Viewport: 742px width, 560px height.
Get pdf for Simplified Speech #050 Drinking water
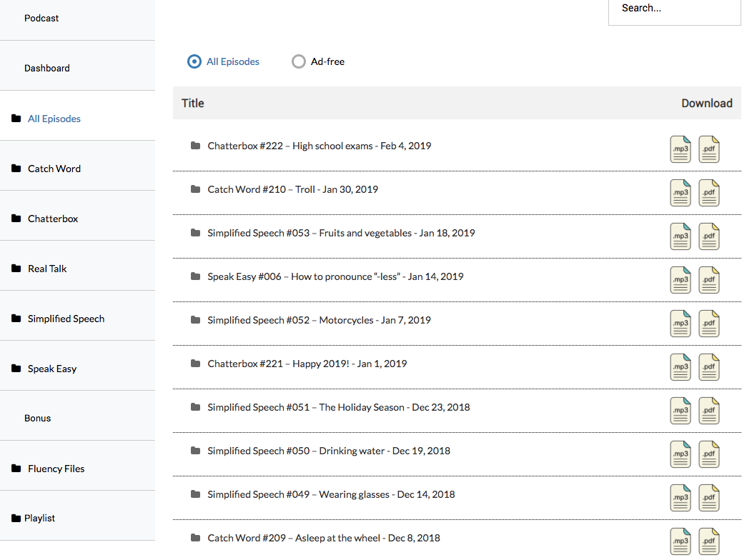(708, 454)
